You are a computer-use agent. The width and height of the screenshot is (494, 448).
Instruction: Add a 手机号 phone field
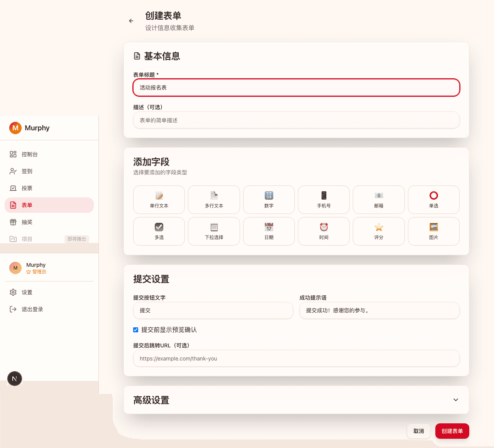(x=323, y=200)
